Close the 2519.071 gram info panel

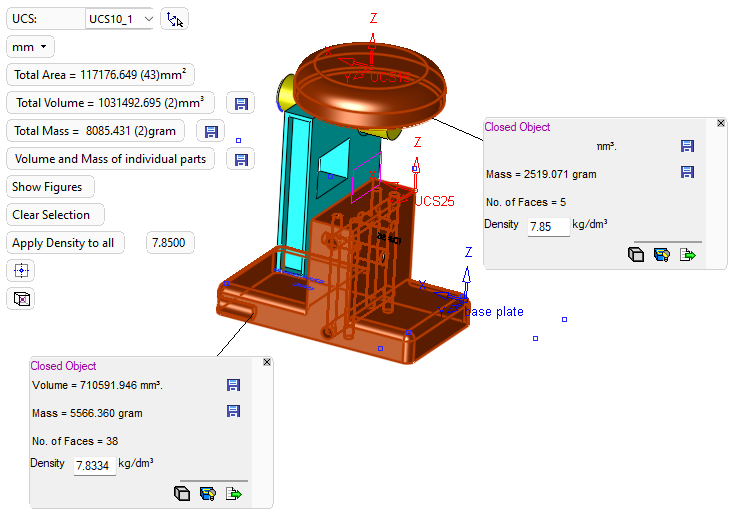pyautogui.click(x=721, y=123)
